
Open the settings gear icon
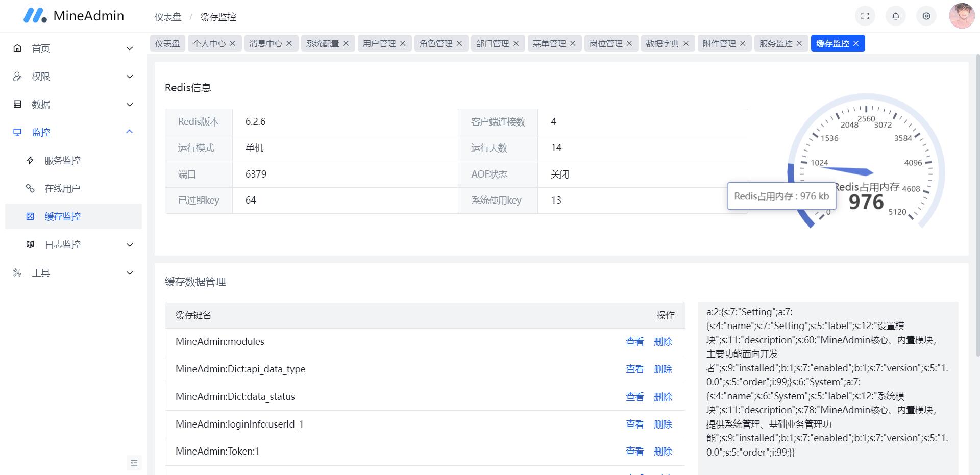[926, 16]
